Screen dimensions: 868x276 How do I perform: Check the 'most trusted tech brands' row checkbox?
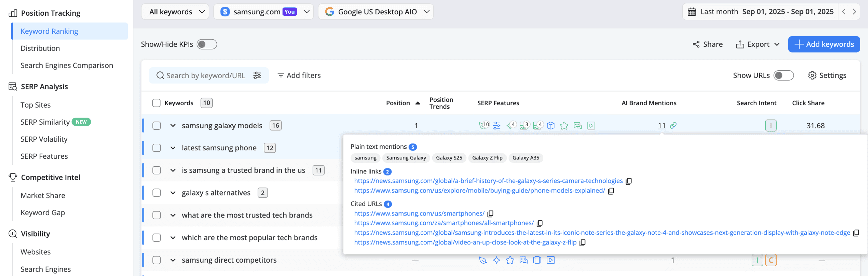[156, 215]
